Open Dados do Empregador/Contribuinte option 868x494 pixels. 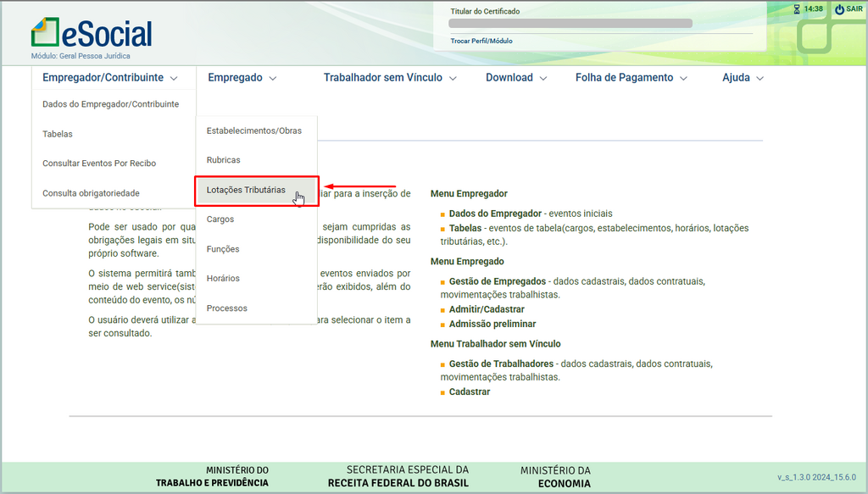[x=110, y=104]
